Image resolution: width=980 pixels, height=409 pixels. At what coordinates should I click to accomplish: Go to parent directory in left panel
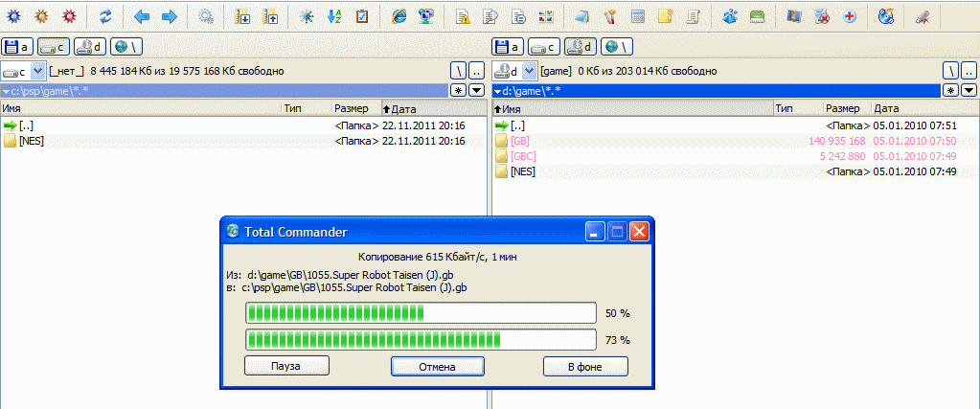tap(477, 71)
